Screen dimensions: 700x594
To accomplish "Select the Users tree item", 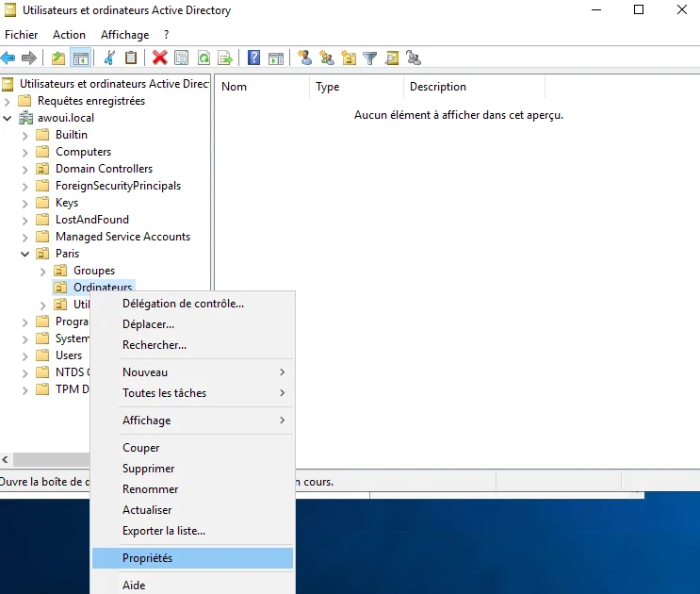I will 69,355.
